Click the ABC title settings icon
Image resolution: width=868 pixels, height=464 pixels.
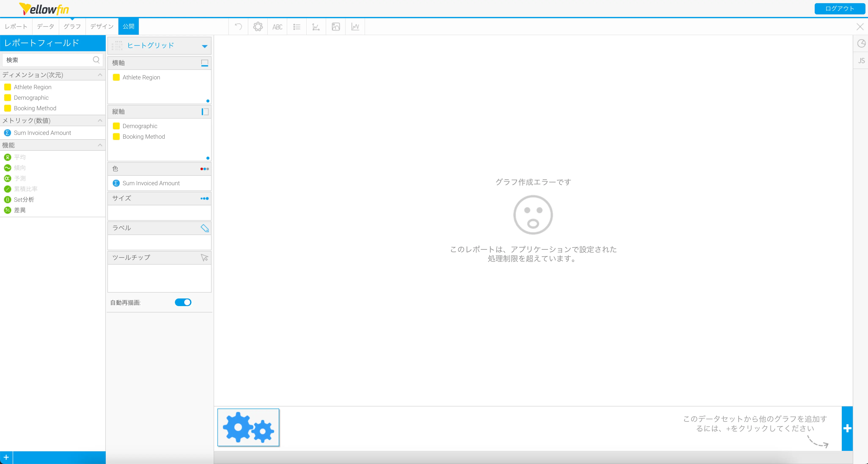coord(277,27)
